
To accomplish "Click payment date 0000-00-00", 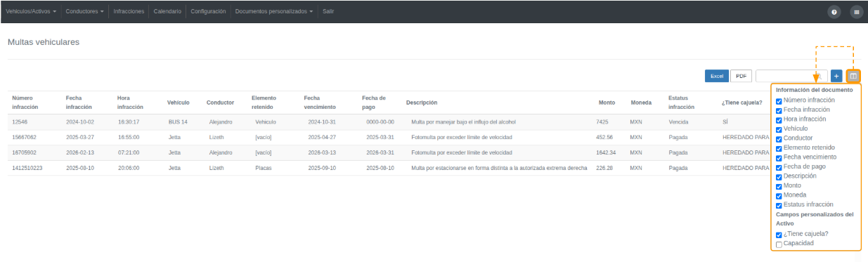I will [380, 122].
